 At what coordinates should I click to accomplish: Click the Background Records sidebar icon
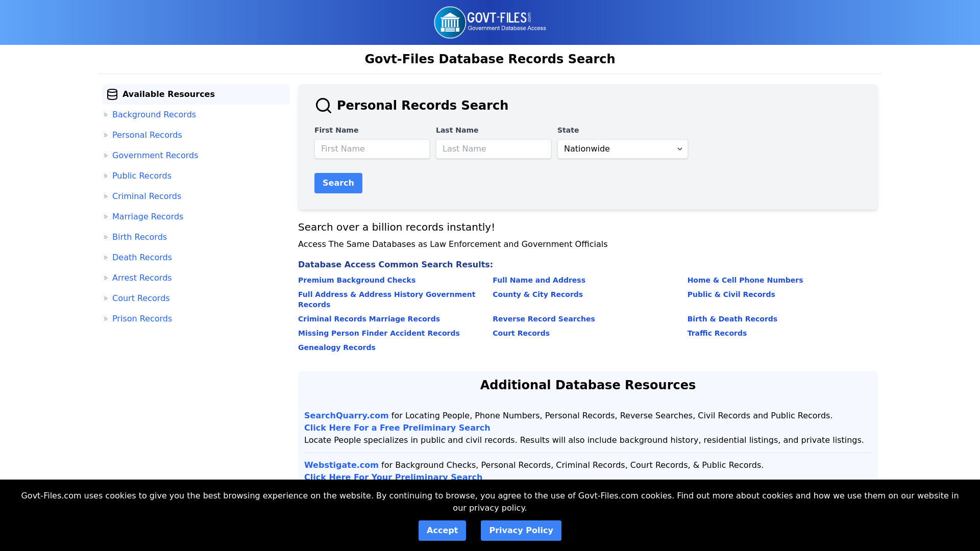(106, 114)
